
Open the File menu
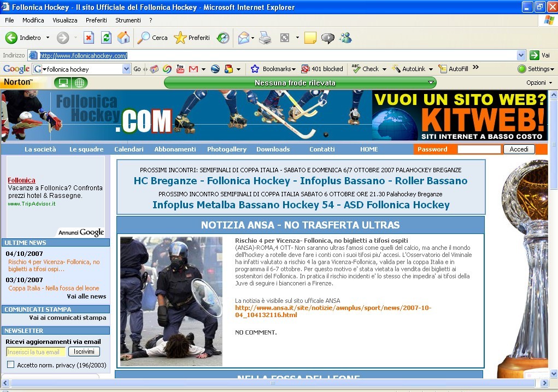[10, 20]
